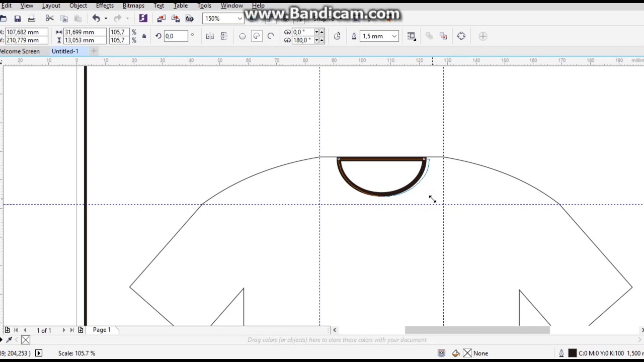Click the Mirror vertically icon

224,36
